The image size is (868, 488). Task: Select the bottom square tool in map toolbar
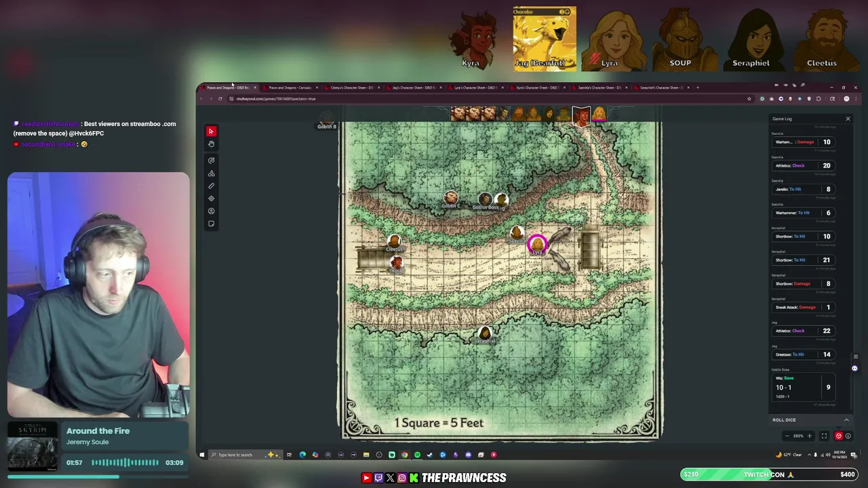pyautogui.click(x=211, y=224)
